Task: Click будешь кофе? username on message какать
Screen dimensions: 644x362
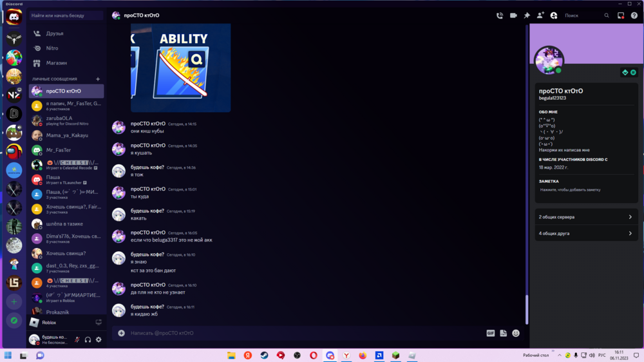Action: coord(147,211)
